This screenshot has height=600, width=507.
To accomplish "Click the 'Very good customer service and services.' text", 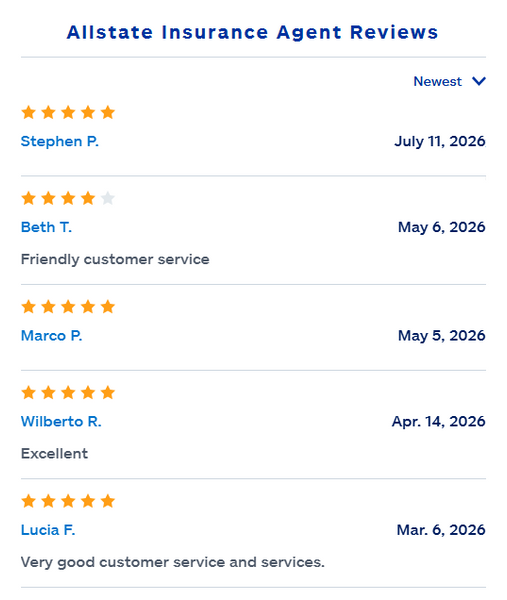I will [173, 562].
